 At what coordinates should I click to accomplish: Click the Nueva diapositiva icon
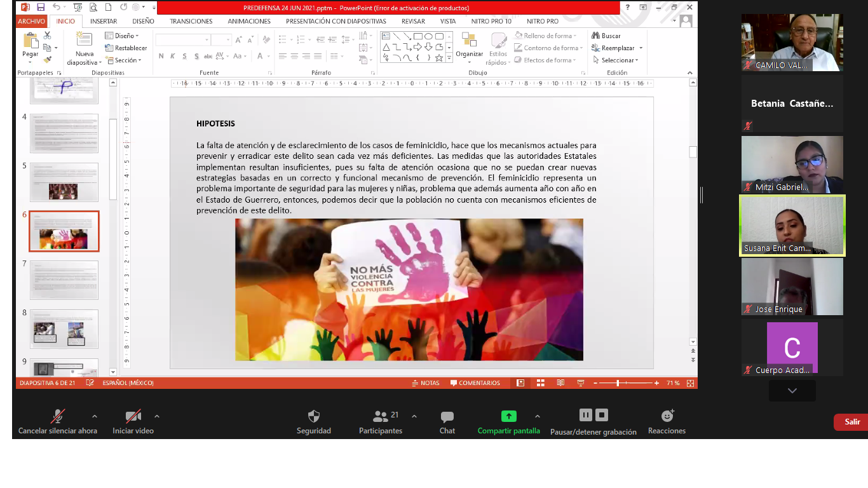(x=83, y=39)
